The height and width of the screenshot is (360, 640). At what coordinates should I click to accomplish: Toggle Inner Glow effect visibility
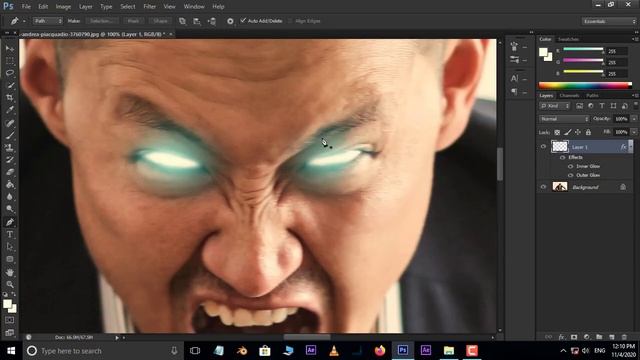pos(571,166)
